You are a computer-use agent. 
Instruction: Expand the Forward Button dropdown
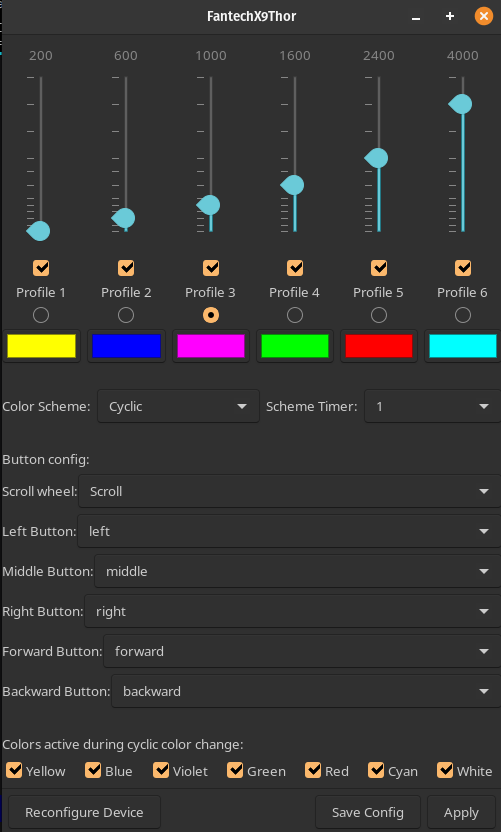pos(302,651)
